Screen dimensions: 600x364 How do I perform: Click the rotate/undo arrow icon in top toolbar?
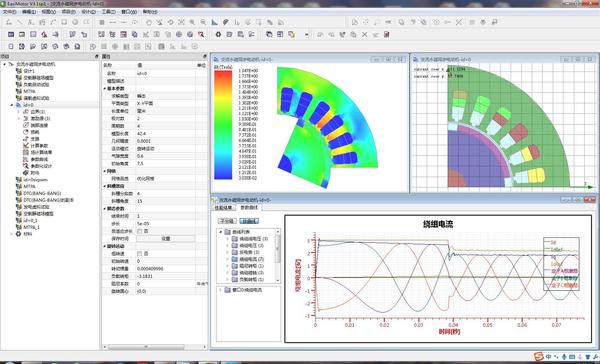point(171,23)
